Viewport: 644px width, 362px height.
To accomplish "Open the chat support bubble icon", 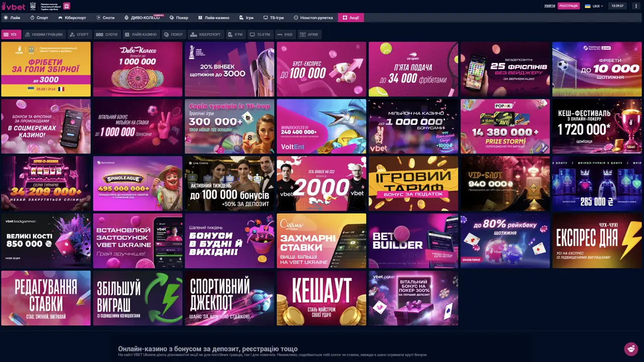I will coord(630,348).
